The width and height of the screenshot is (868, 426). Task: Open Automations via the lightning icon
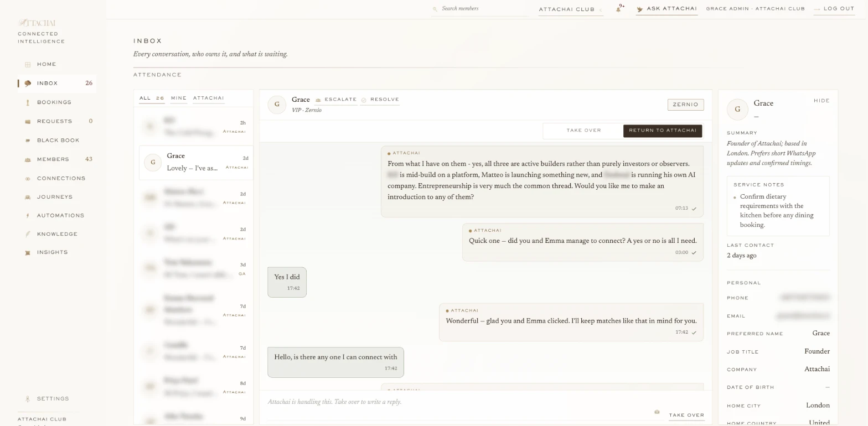pos(28,216)
